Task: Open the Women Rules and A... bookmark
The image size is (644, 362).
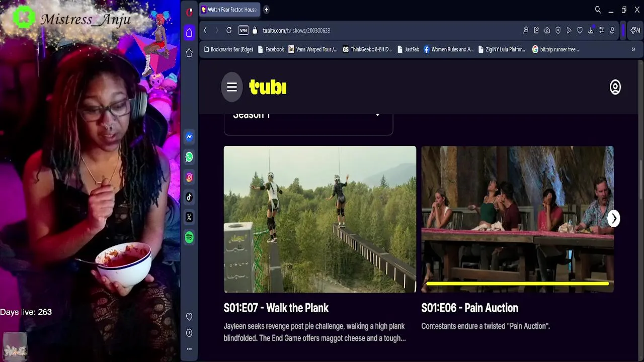Action: (449, 49)
